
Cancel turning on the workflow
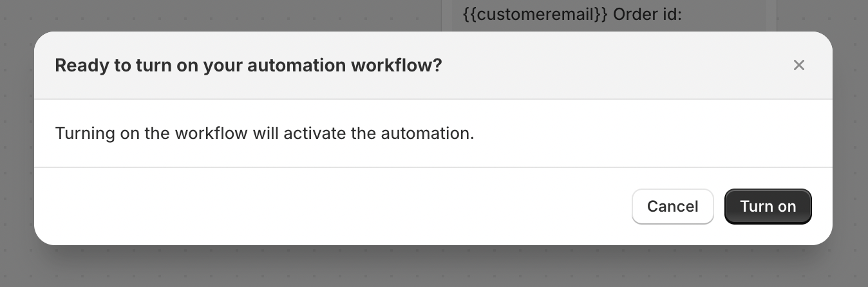click(x=672, y=207)
